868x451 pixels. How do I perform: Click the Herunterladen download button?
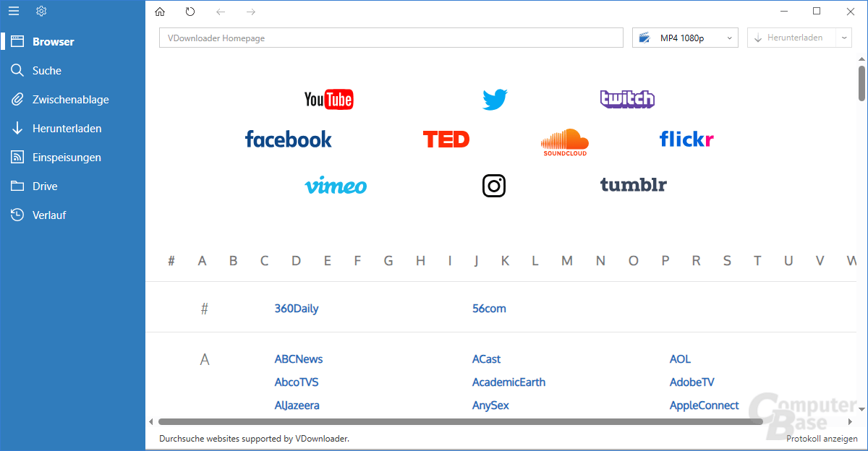pos(791,38)
